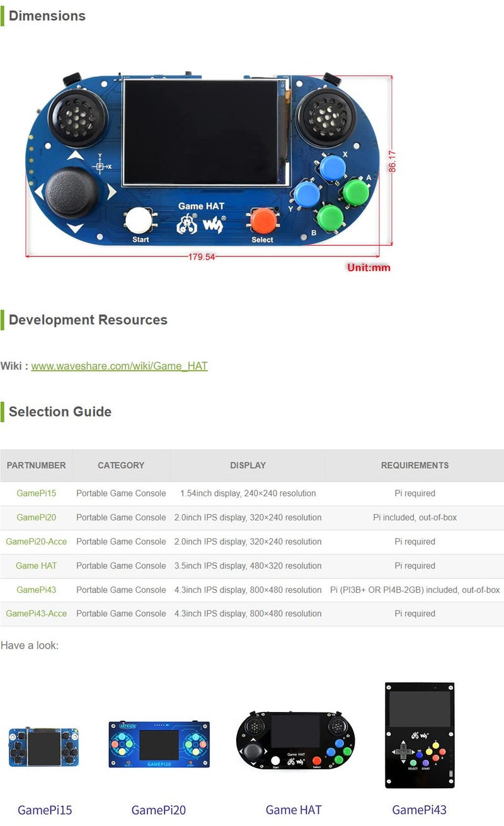Open the waveshare.com/wiki/Game_HAT link
This screenshot has width=504, height=826.
(119, 365)
